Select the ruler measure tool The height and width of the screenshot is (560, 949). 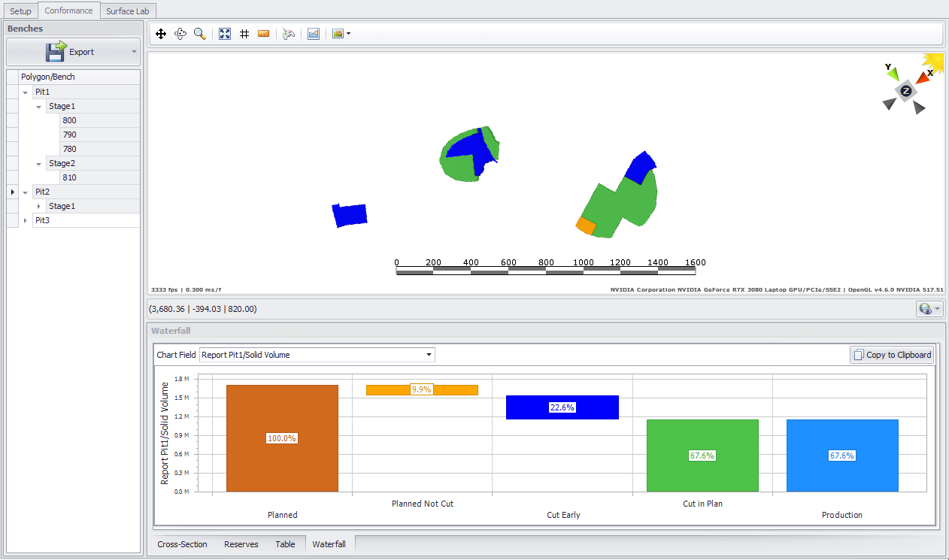pyautogui.click(x=264, y=34)
